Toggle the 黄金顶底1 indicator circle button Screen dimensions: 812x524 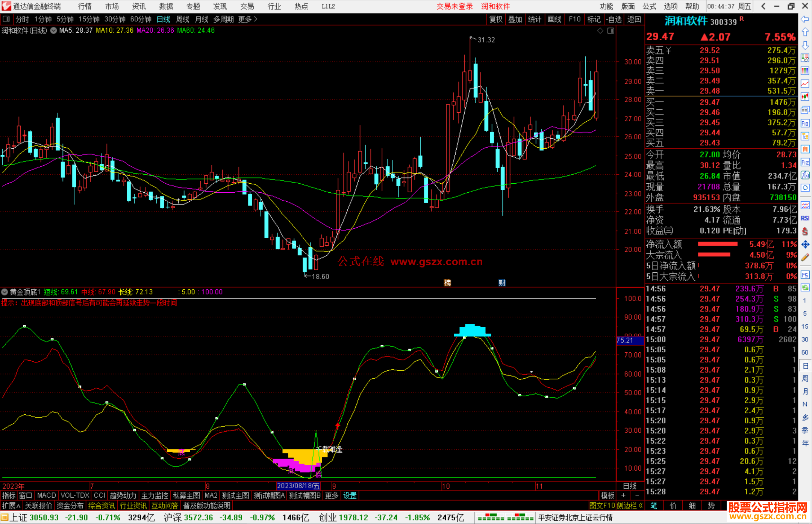[x=5, y=292]
